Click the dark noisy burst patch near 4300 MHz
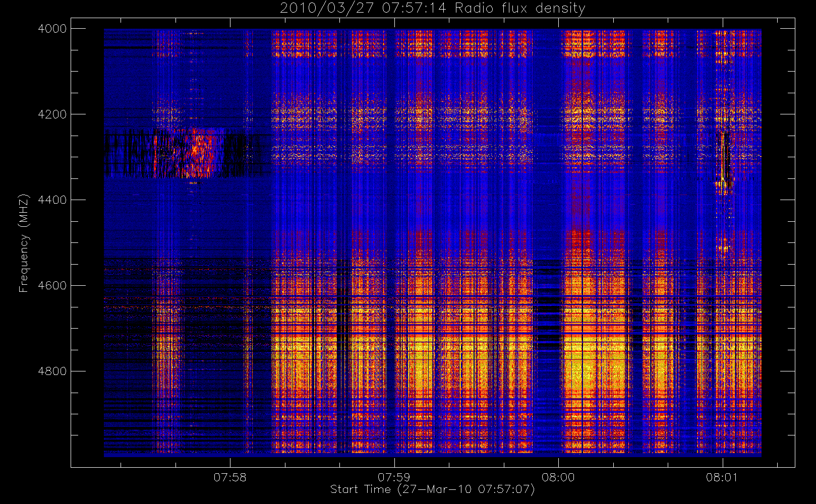The height and width of the screenshot is (504, 816). [184, 153]
